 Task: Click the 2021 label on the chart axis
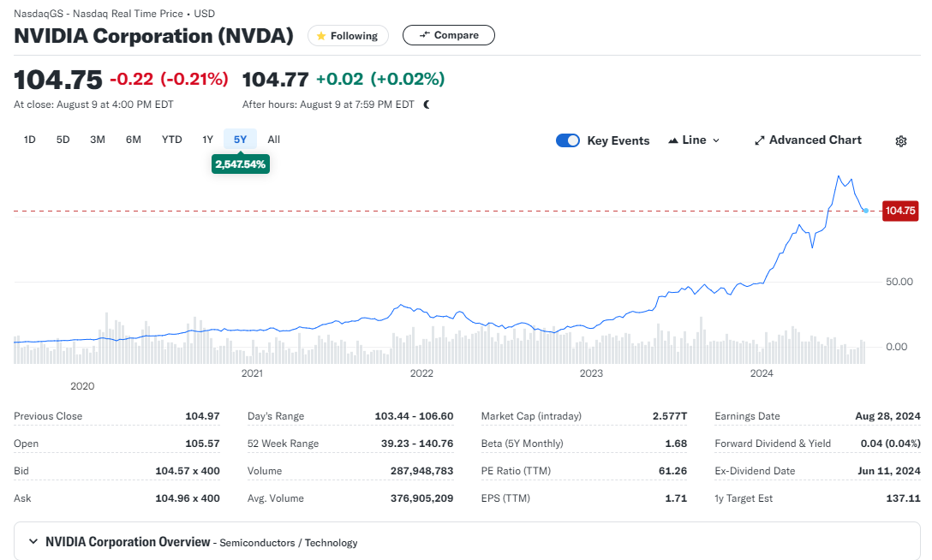tap(252, 373)
